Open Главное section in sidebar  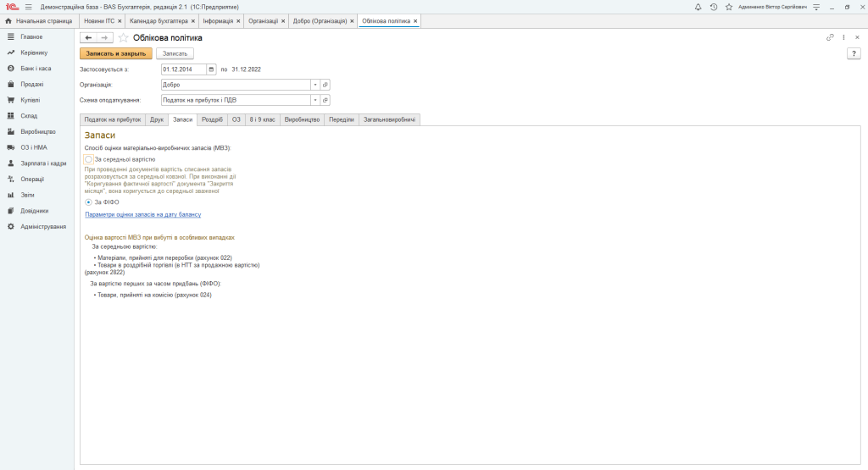pos(31,36)
